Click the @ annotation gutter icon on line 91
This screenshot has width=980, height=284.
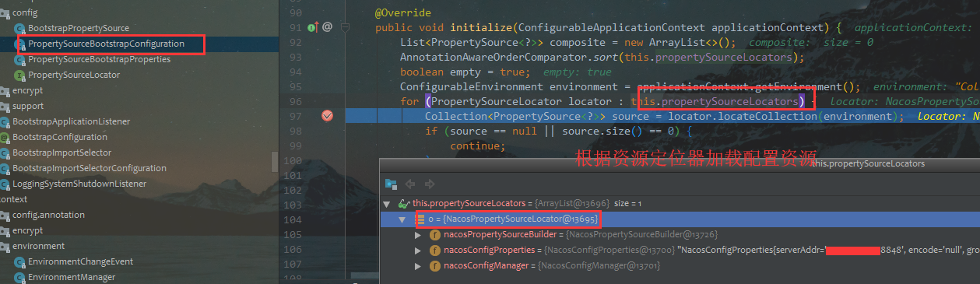tap(328, 27)
